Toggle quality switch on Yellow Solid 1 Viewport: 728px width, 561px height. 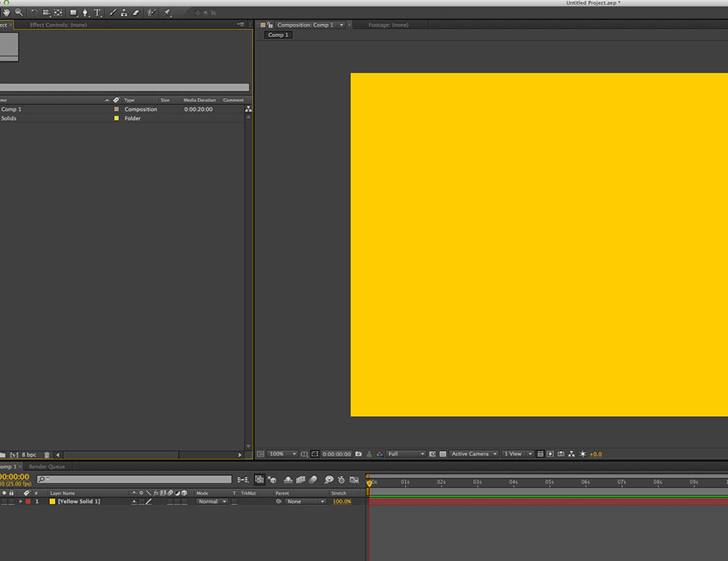click(149, 502)
